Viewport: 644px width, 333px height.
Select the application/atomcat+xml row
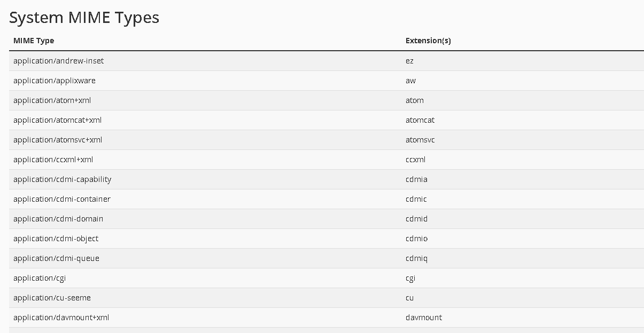pyautogui.click(x=327, y=120)
